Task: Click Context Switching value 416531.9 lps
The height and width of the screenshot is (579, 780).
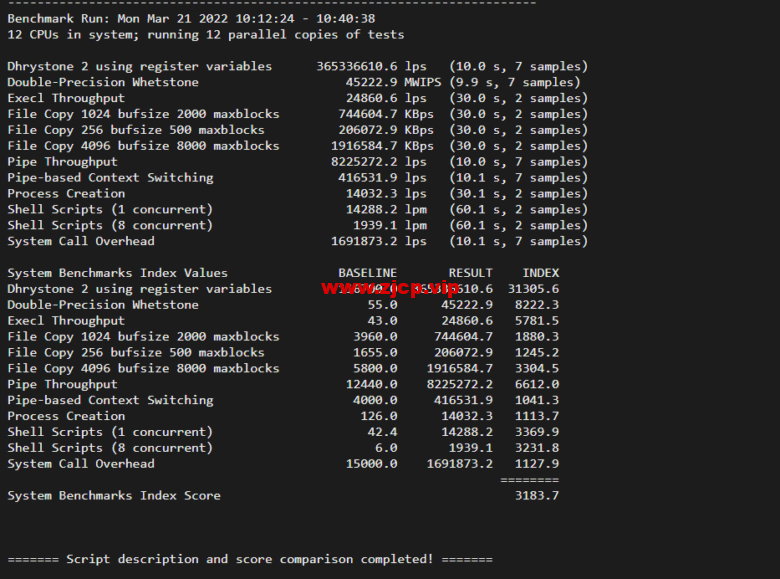Action: pos(382,178)
